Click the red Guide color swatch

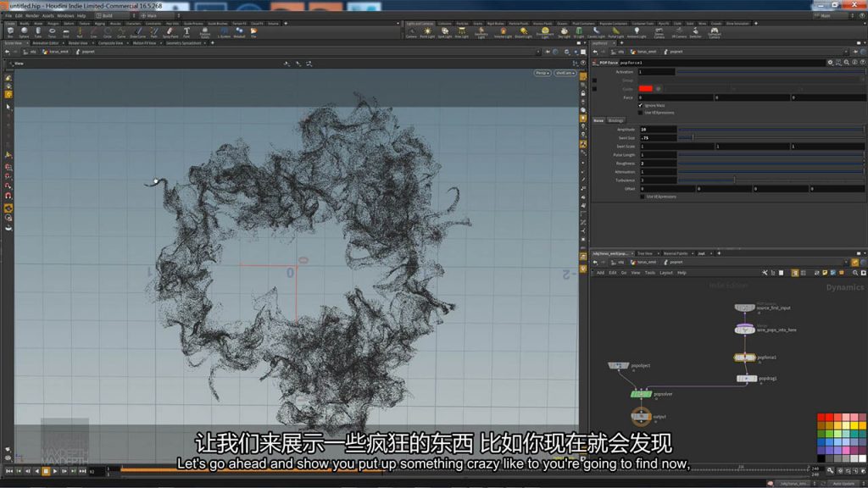[x=645, y=88]
